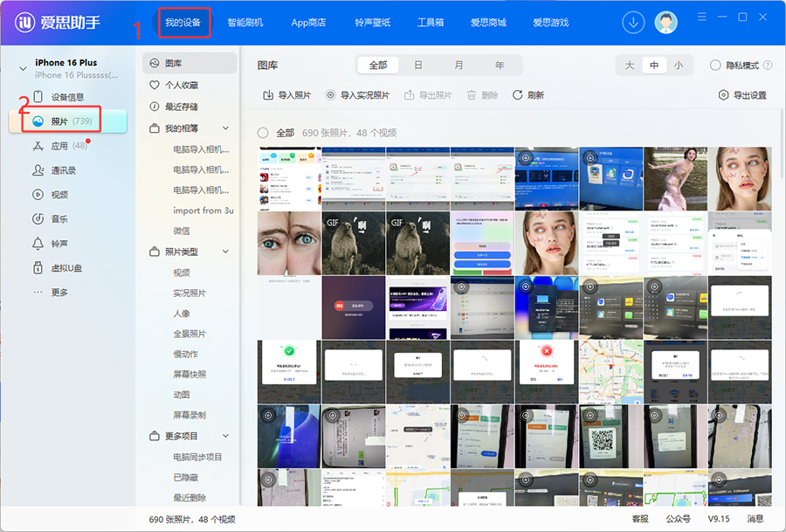This screenshot has height=532, width=786.
Task: Select the woman in pink dress thumbnail
Action: tap(675, 178)
